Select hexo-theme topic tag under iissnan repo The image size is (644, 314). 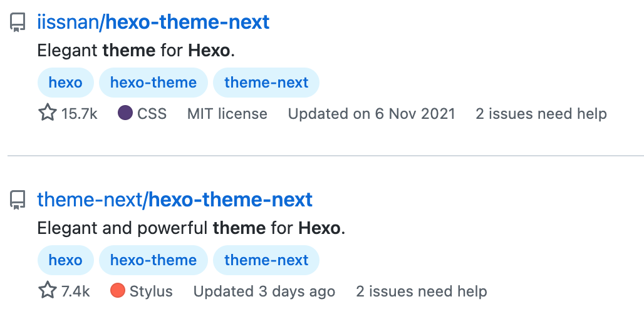(153, 83)
